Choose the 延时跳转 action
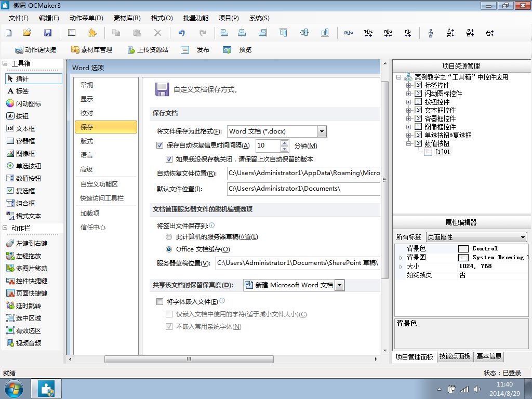This screenshot has height=399, width=532. [24, 306]
